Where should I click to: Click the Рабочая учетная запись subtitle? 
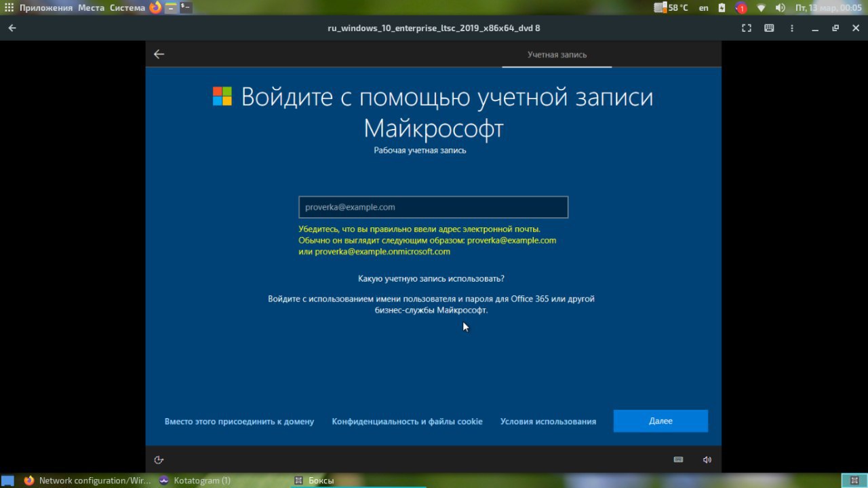tap(420, 150)
